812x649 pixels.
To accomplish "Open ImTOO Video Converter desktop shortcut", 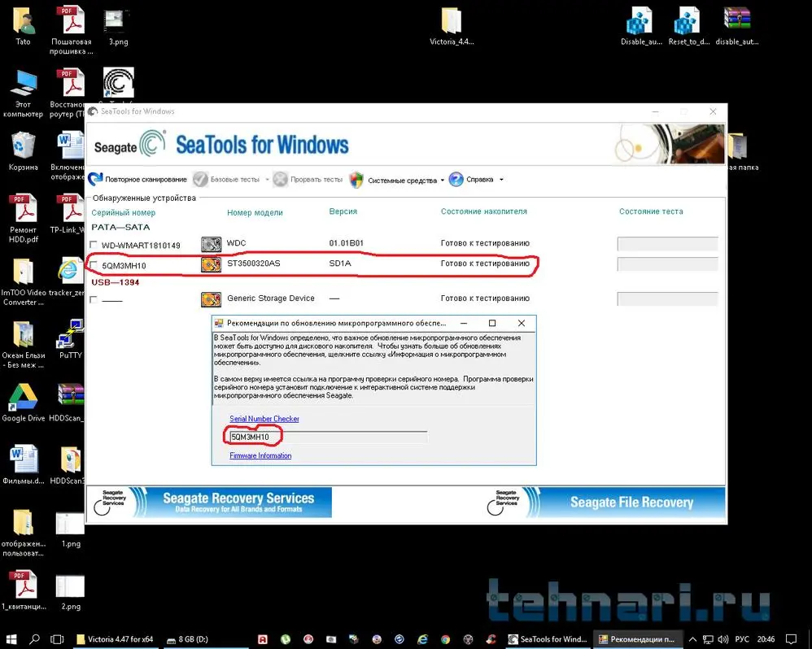I will [x=23, y=281].
